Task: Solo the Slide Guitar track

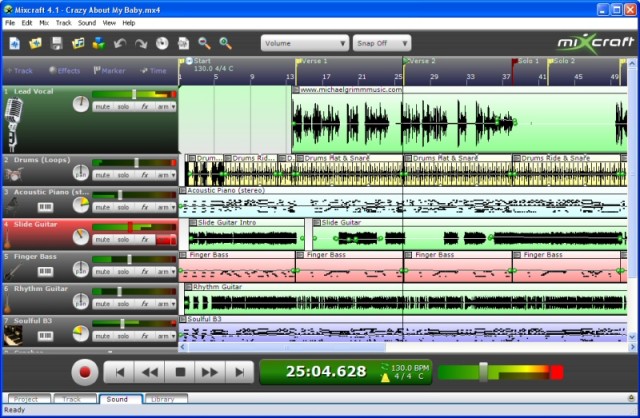Action: point(123,240)
